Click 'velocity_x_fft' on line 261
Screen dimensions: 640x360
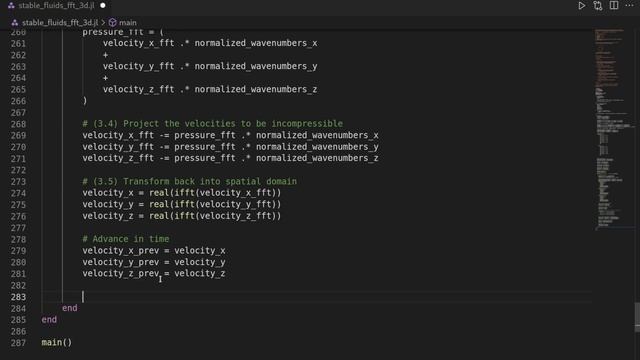[x=138, y=43]
